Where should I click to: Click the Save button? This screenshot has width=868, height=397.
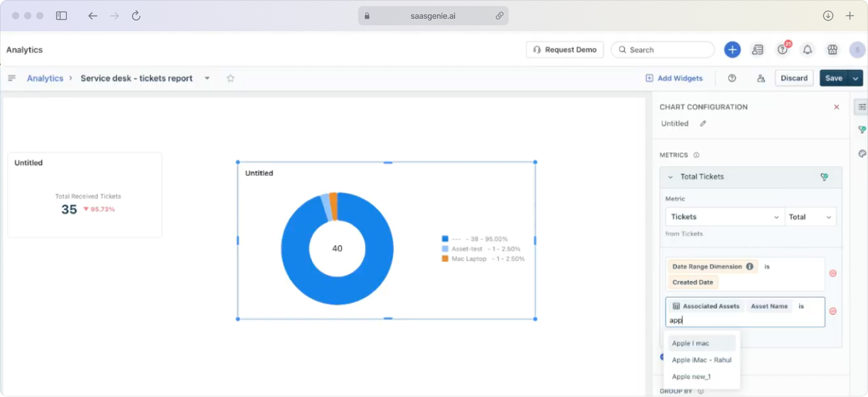pyautogui.click(x=834, y=78)
